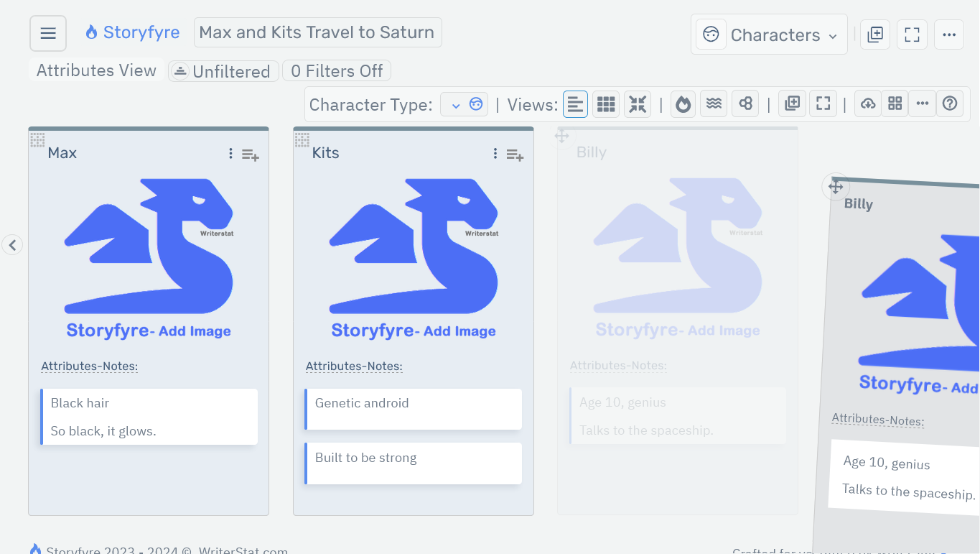Viewport: 980px width, 554px height.
Task: Toggle the Unfiltered filter control
Action: coord(223,70)
